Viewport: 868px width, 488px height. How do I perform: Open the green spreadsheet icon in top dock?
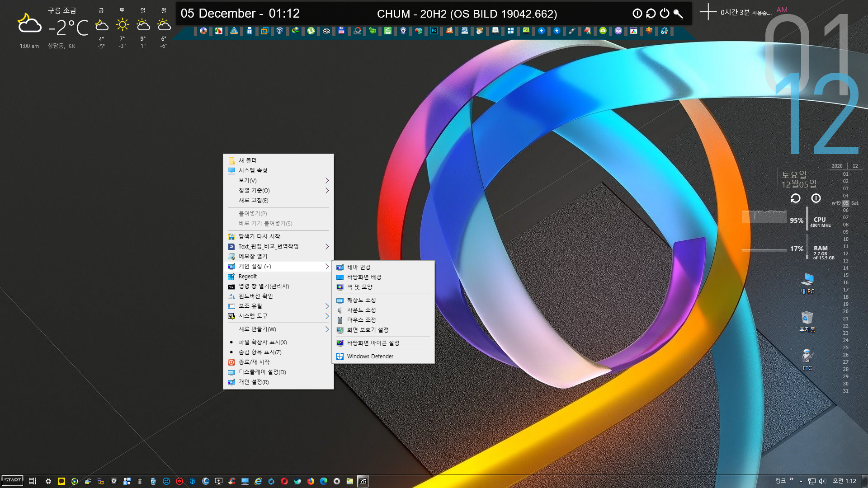tap(388, 31)
